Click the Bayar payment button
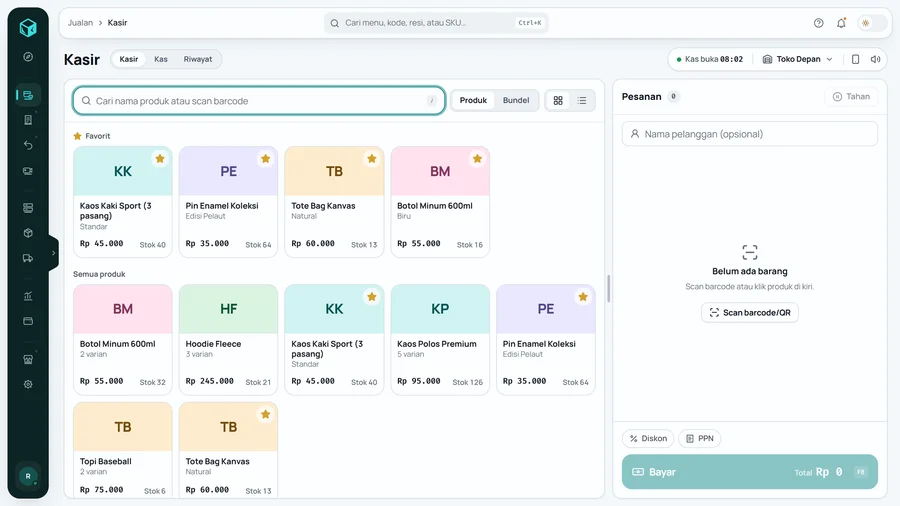The image size is (900, 506). tap(750, 472)
